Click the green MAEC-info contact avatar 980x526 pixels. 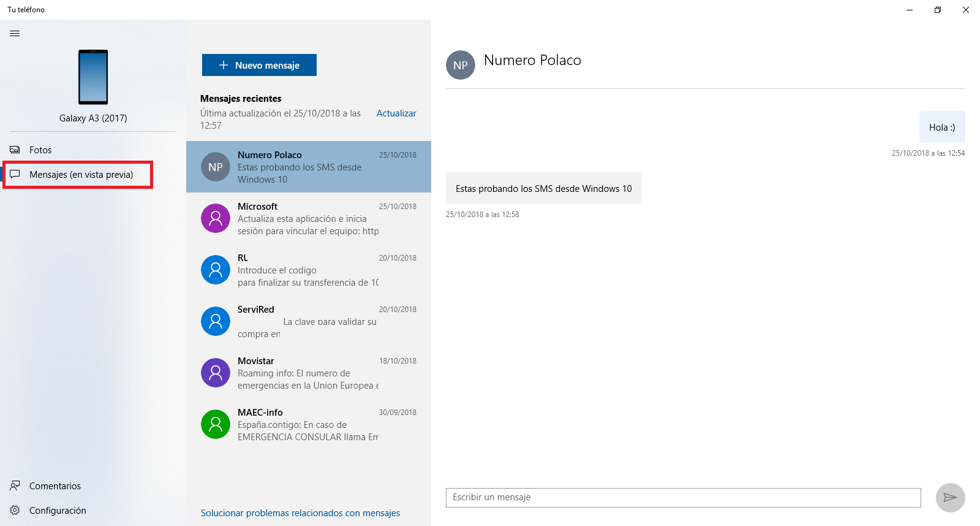[216, 424]
